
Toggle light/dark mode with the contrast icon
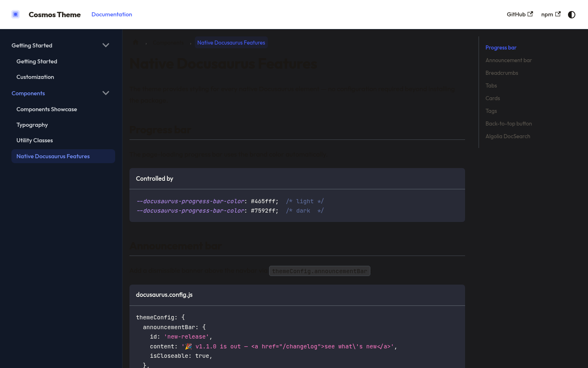571,15
